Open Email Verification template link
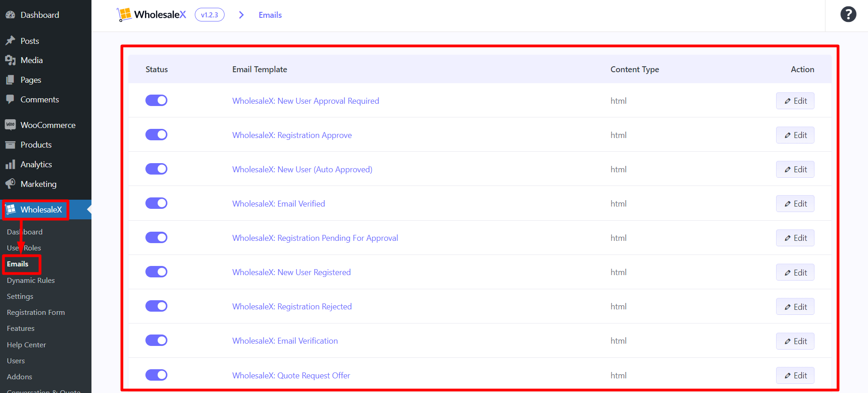 [285, 340]
